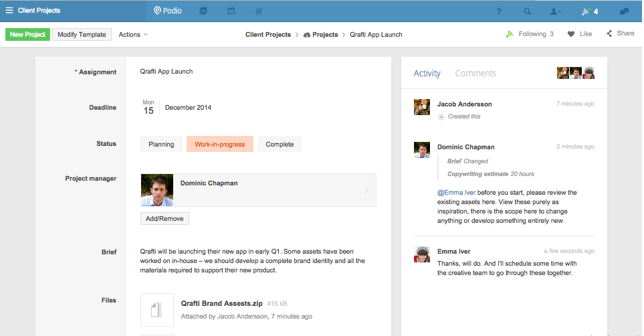Viewport: 644px width, 336px height.
Task: Go to Client Projects breadcrumb
Action: click(x=268, y=35)
